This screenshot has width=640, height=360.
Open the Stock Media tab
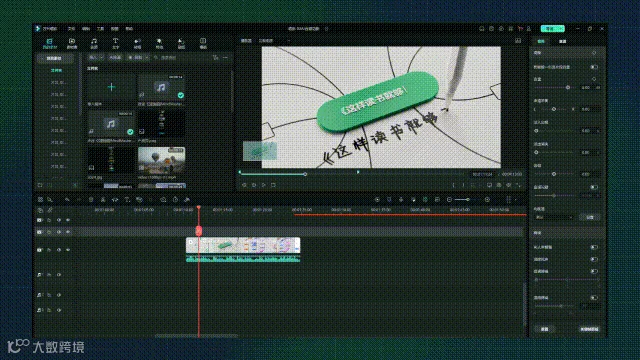click(72, 43)
